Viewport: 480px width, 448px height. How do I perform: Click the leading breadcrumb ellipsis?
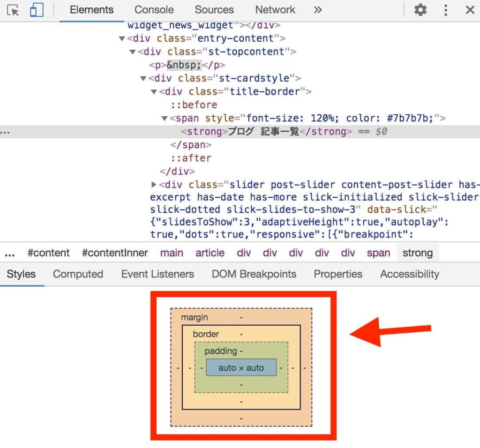click(x=9, y=254)
